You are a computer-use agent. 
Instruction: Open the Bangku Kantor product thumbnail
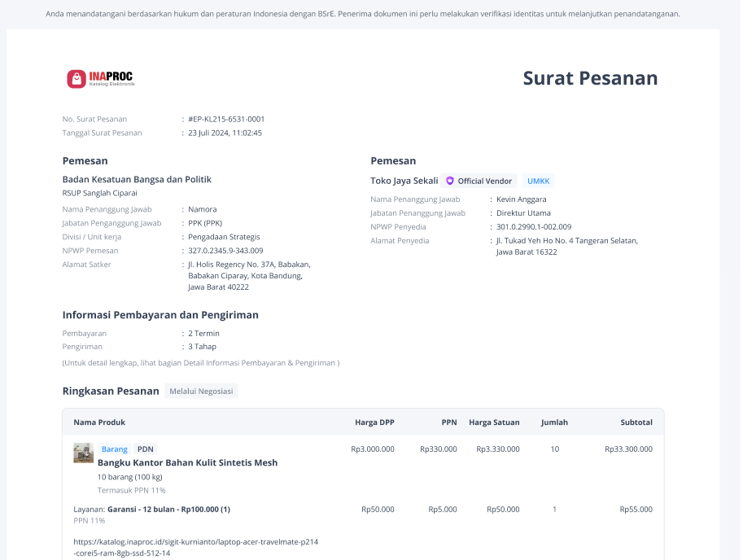pos(83,453)
